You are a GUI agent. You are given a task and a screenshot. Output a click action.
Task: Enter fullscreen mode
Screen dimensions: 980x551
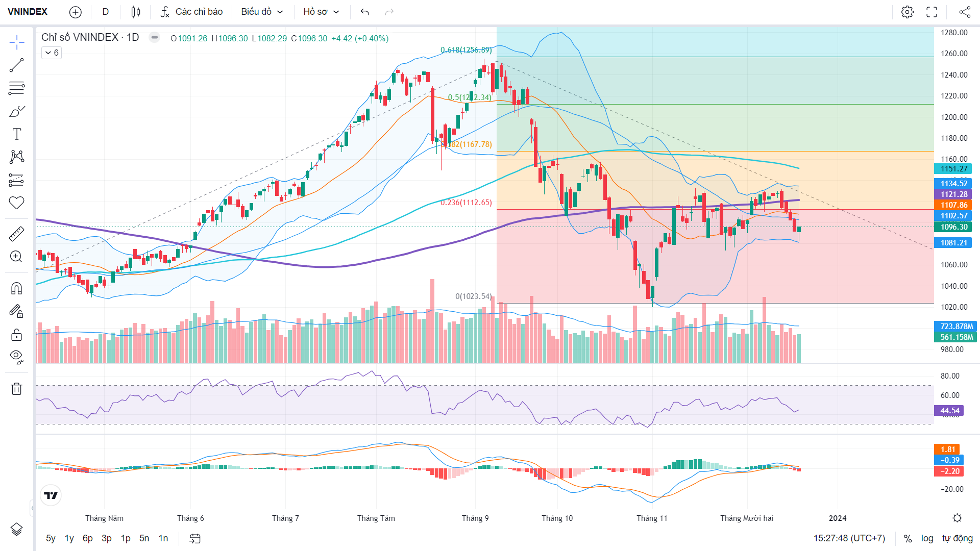point(932,12)
